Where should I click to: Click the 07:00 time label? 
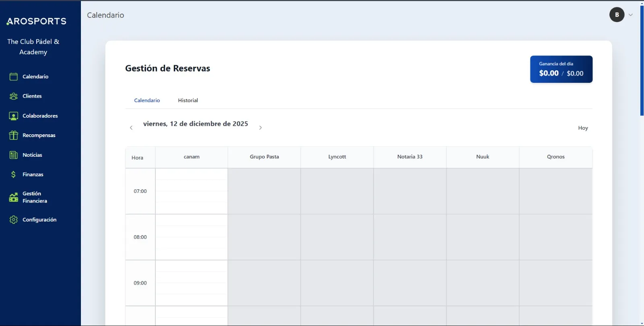(140, 191)
